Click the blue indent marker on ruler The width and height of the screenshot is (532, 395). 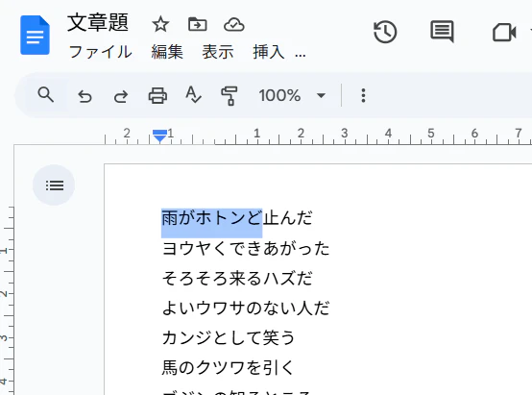(x=159, y=136)
